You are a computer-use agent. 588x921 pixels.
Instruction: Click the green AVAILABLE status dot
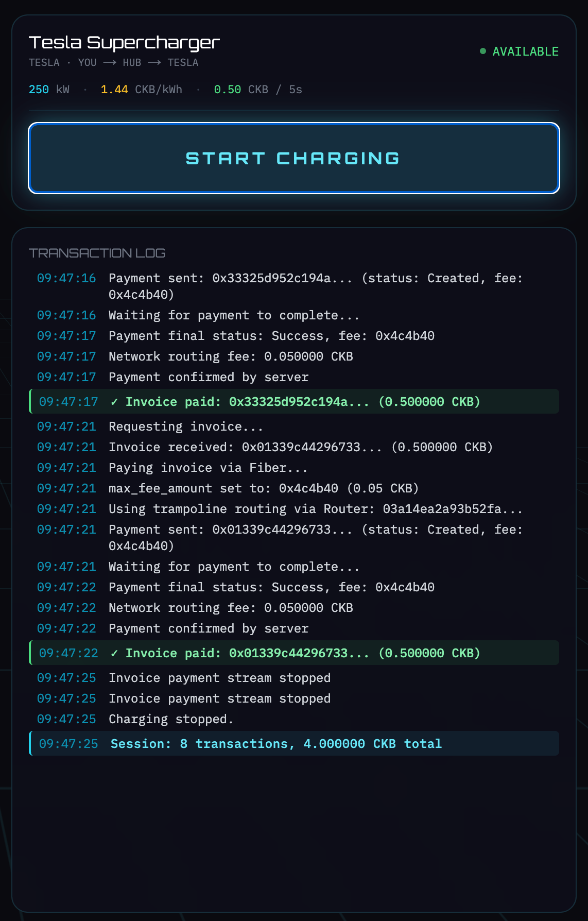pyautogui.click(x=483, y=51)
